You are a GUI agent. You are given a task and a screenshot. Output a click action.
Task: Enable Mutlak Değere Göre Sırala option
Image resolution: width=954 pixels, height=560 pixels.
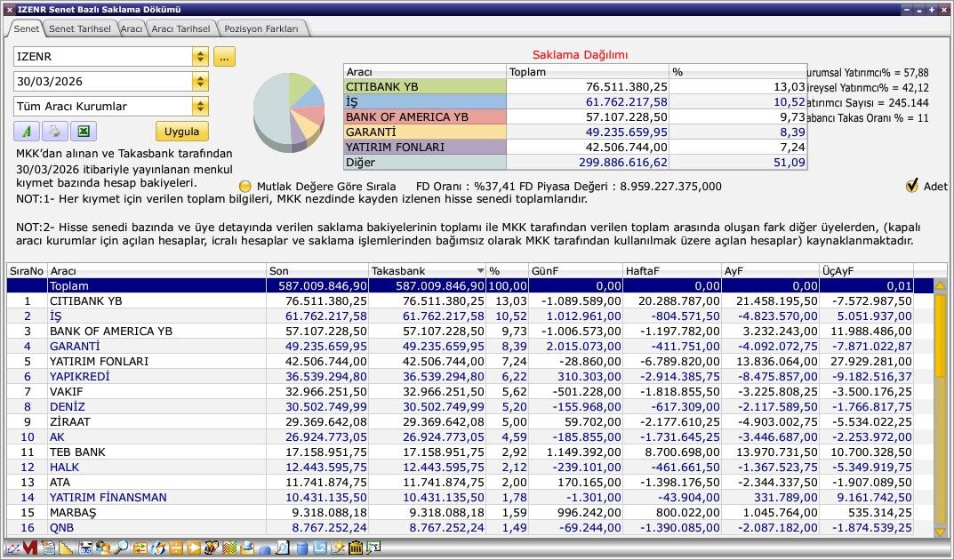246,187
